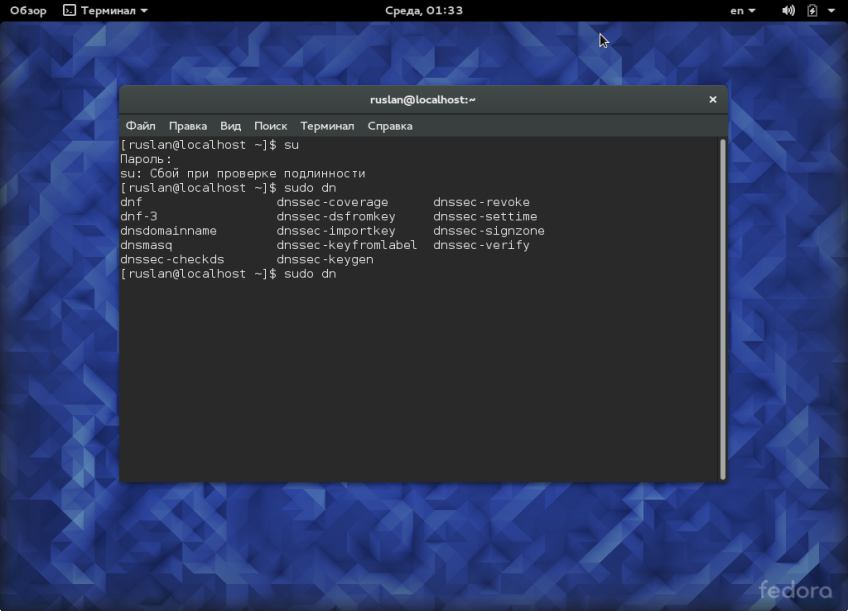Screen dimensions: 848x611
Task: Open the Терминал application menu
Action: pyautogui.click(x=105, y=10)
